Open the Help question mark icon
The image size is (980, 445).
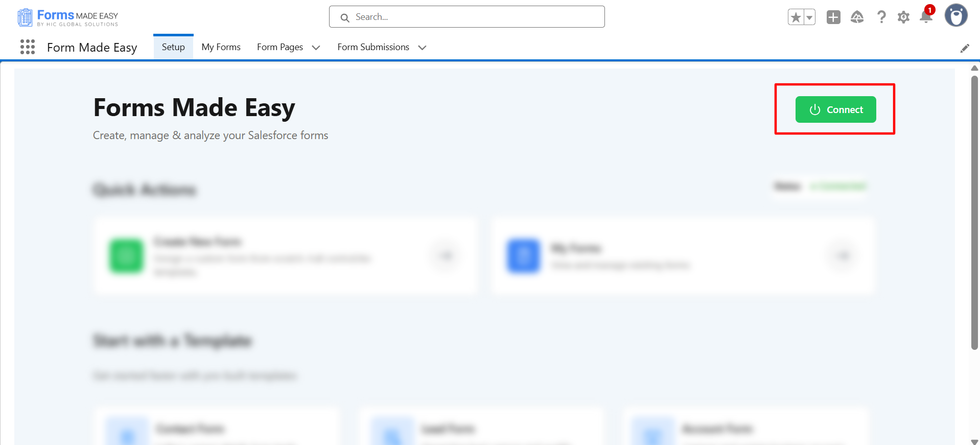(881, 17)
